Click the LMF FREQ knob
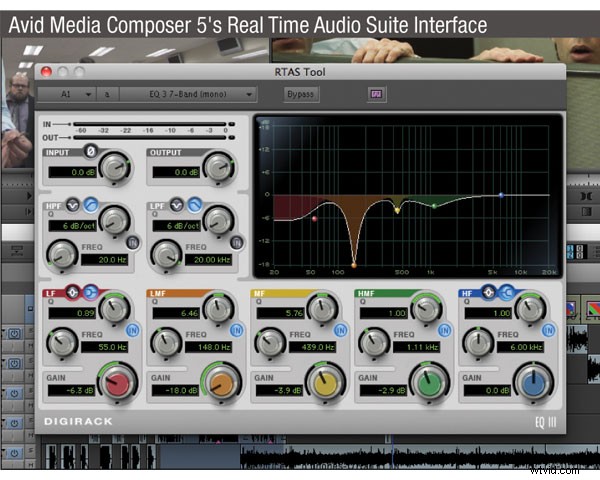This screenshot has width=600, height=480. click(x=166, y=342)
